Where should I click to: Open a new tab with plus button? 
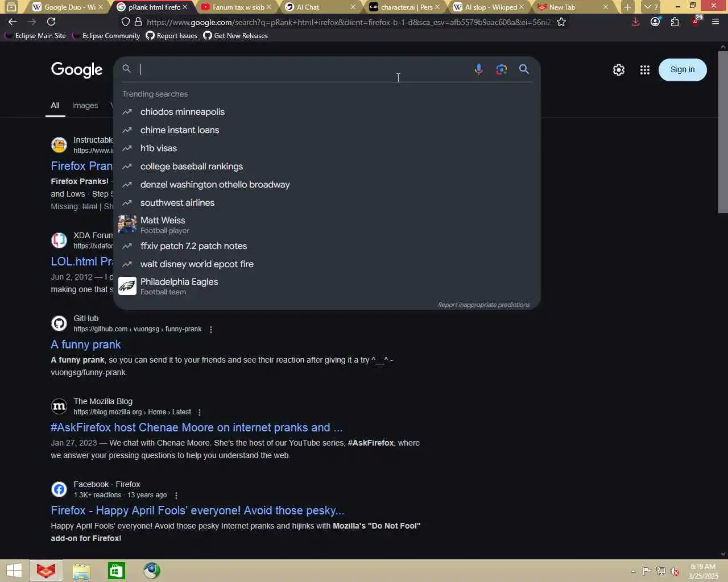point(627,7)
